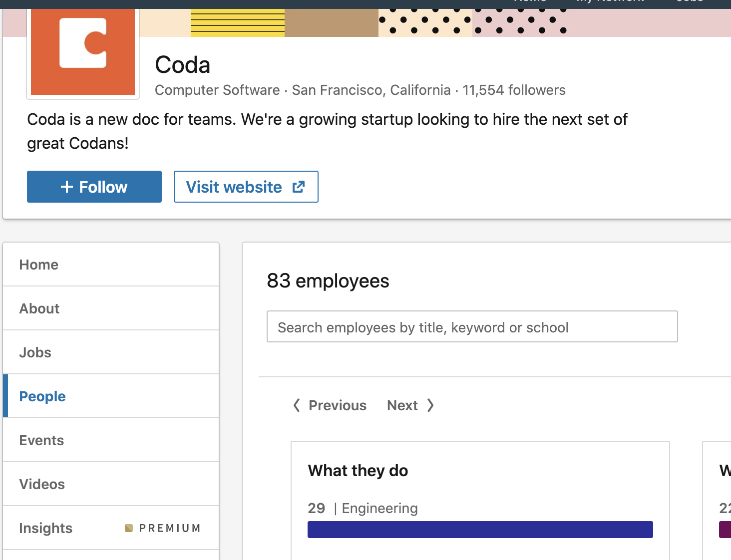Click the gold Premium badge icon
This screenshot has height=560, width=731.
click(129, 528)
